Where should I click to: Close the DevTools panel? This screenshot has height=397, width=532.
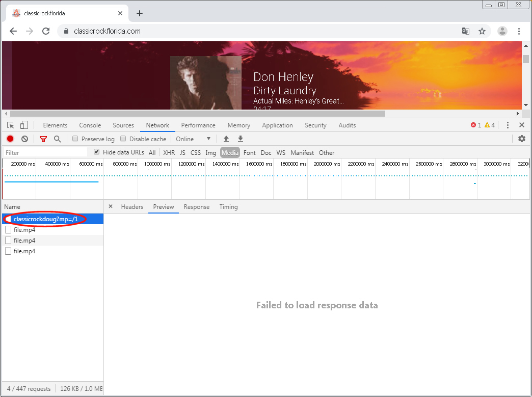(x=522, y=125)
